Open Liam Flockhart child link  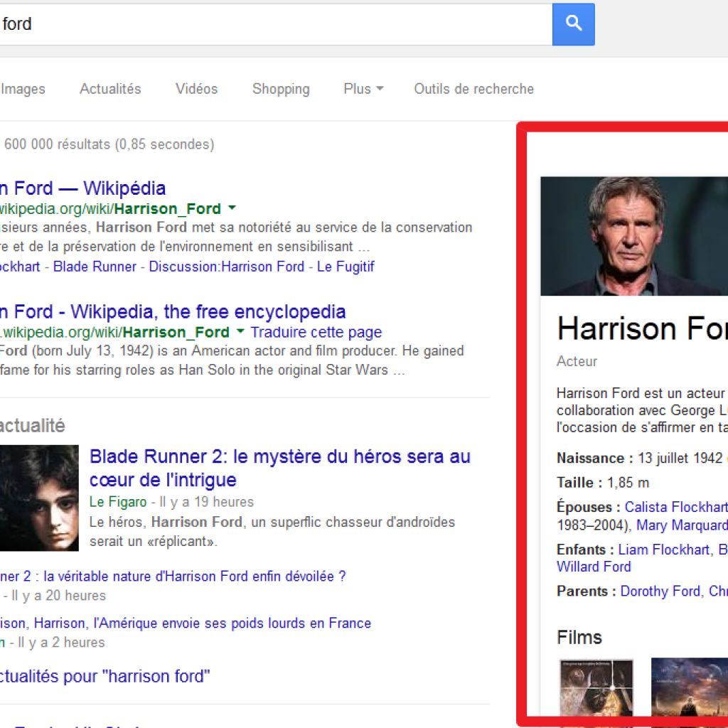(x=664, y=550)
